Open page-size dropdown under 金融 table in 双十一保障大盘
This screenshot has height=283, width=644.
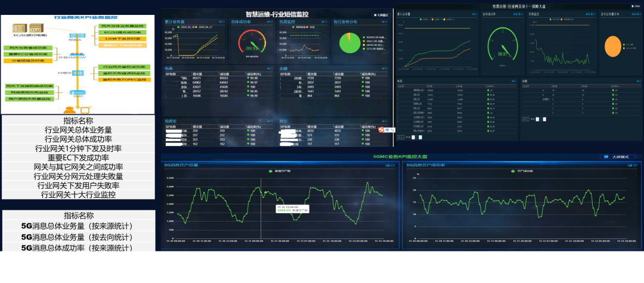tap(526, 119)
